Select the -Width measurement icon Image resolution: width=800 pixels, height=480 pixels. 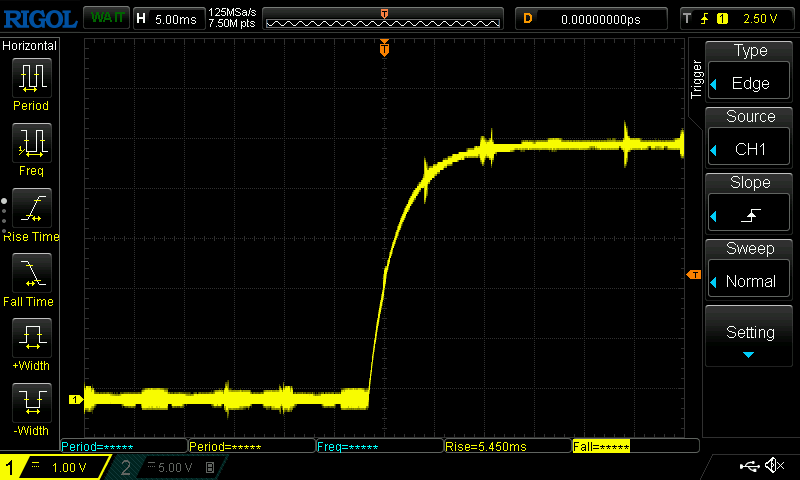click(30, 403)
